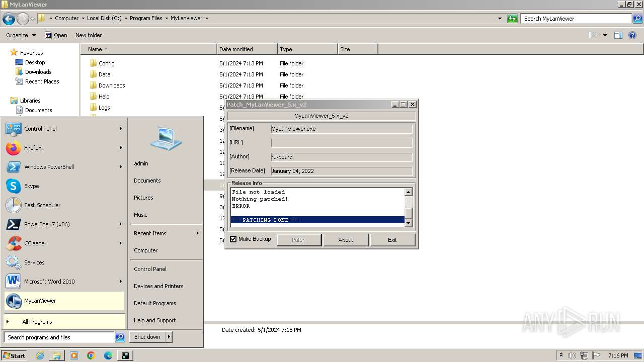Open Google Chrome from taskbar

[91, 355]
